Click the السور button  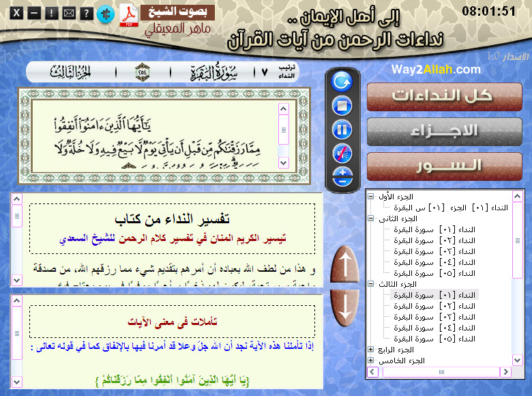(x=445, y=167)
